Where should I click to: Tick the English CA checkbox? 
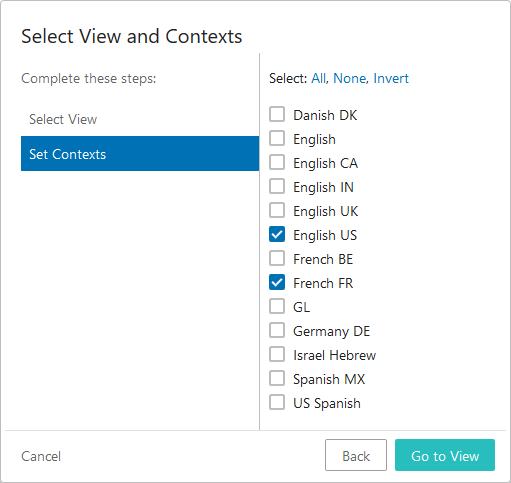277,162
